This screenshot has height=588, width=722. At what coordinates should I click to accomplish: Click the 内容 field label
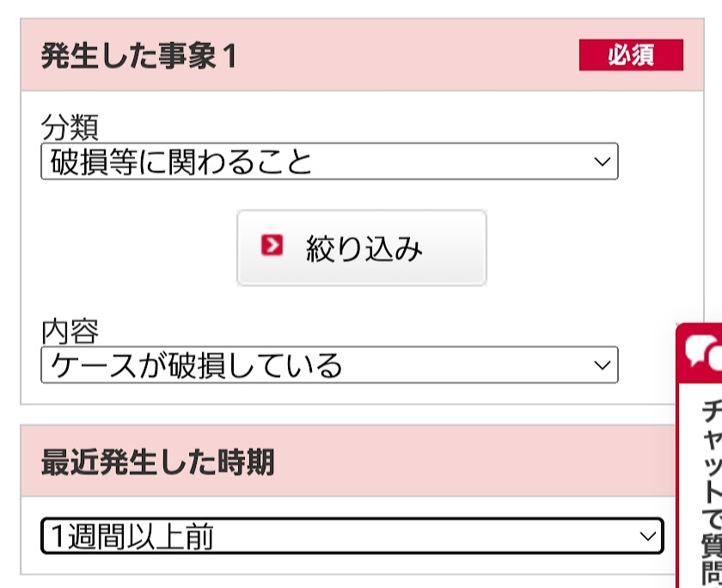click(x=70, y=331)
